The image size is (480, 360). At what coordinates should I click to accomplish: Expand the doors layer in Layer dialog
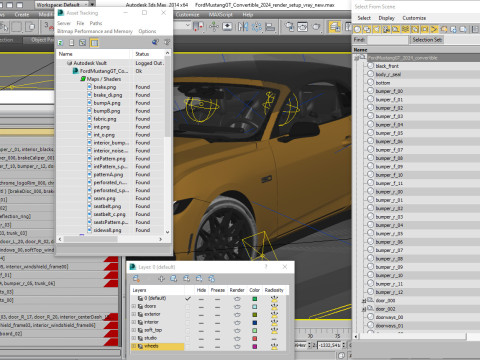(x=134, y=306)
